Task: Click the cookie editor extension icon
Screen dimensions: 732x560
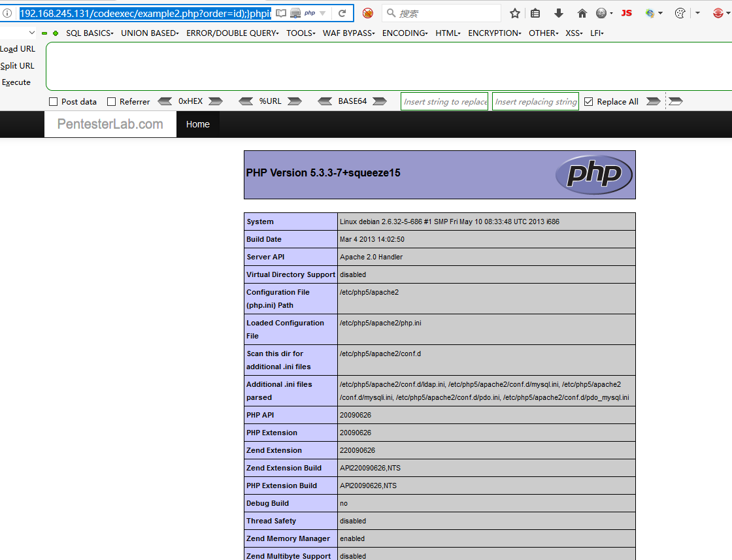Action: click(680, 13)
